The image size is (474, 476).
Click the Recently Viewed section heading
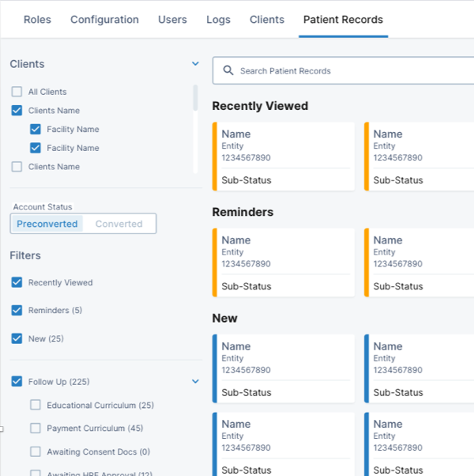(260, 106)
